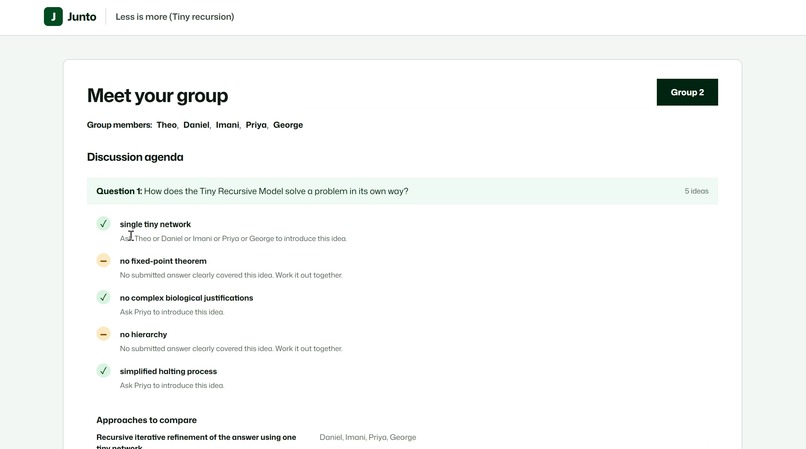Click the 'Less is more (Tiny recursion)' title
Screen dimensions: 806x449
pyautogui.click(x=175, y=17)
